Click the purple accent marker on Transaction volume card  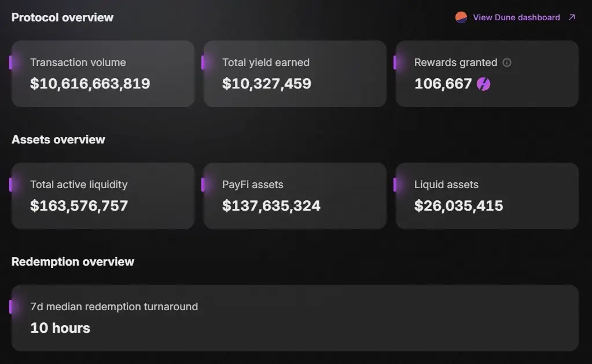[x=10, y=62]
